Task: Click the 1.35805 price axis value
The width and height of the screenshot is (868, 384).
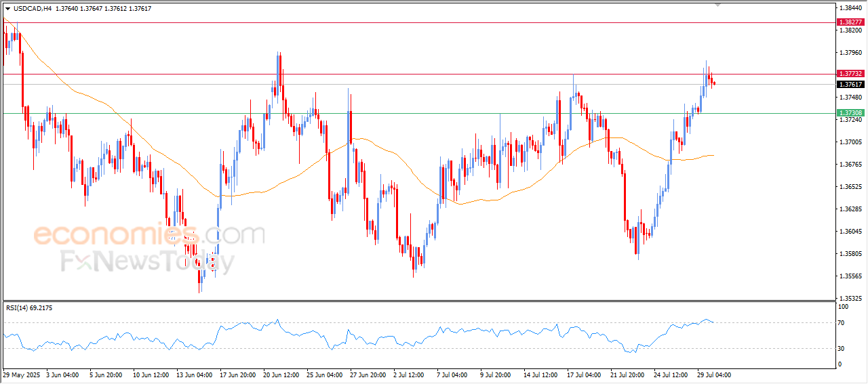Action: point(850,254)
